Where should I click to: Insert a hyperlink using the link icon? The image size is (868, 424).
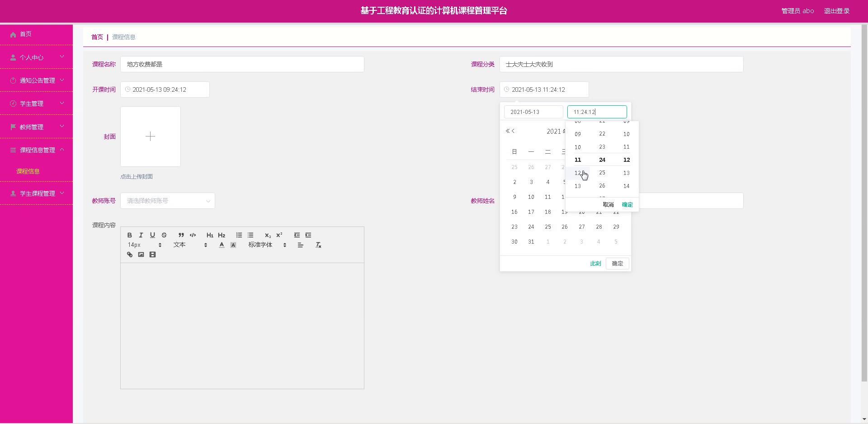click(x=130, y=255)
